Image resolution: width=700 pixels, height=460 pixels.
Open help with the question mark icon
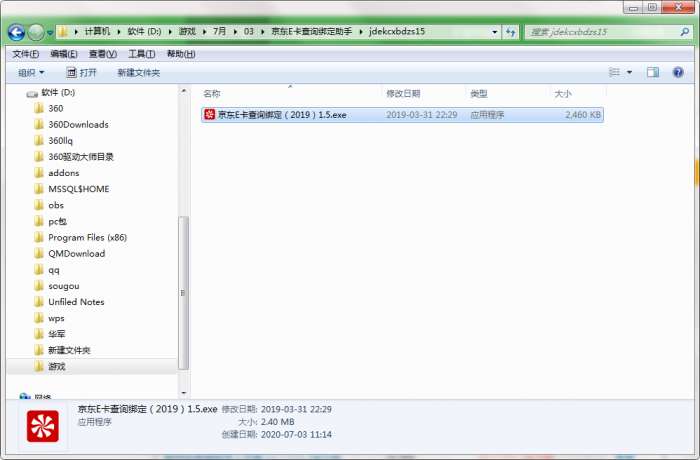678,72
